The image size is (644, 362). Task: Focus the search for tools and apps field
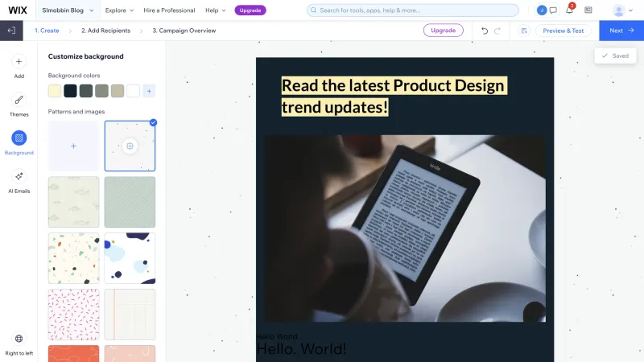point(412,10)
